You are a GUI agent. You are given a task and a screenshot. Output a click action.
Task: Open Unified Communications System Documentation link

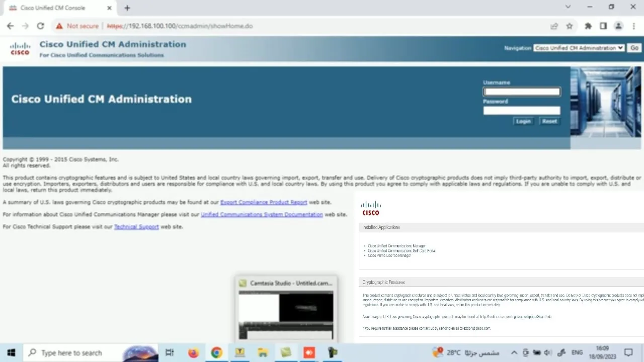(x=262, y=214)
